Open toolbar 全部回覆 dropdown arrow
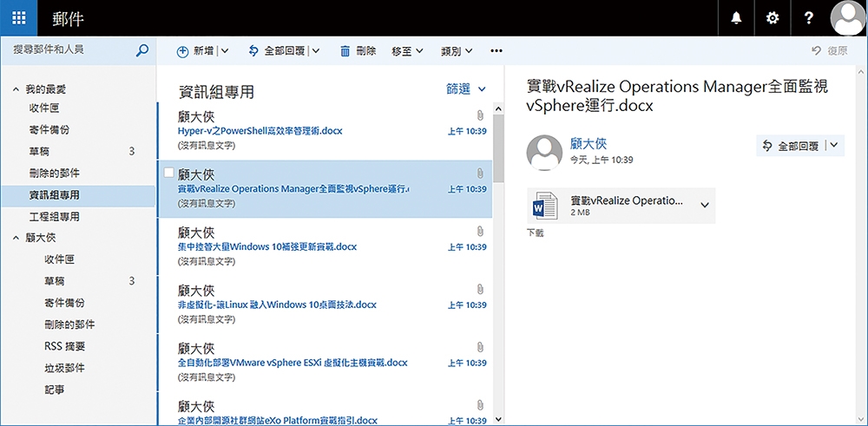This screenshot has width=868, height=426. [315, 51]
